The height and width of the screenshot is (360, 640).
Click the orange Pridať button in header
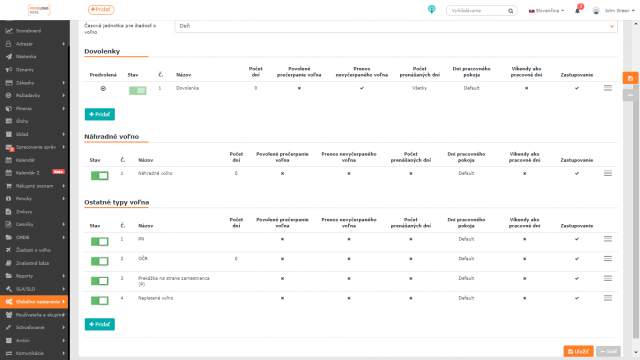click(101, 9)
